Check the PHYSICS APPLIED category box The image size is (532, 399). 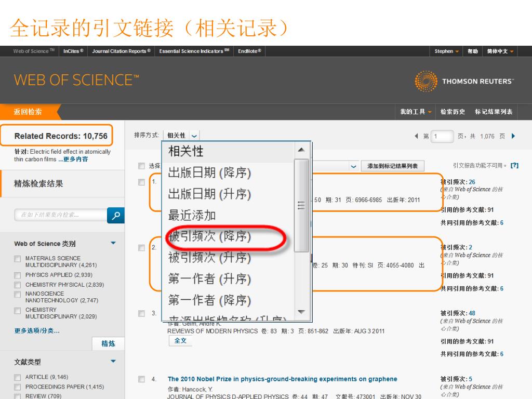[17, 275]
